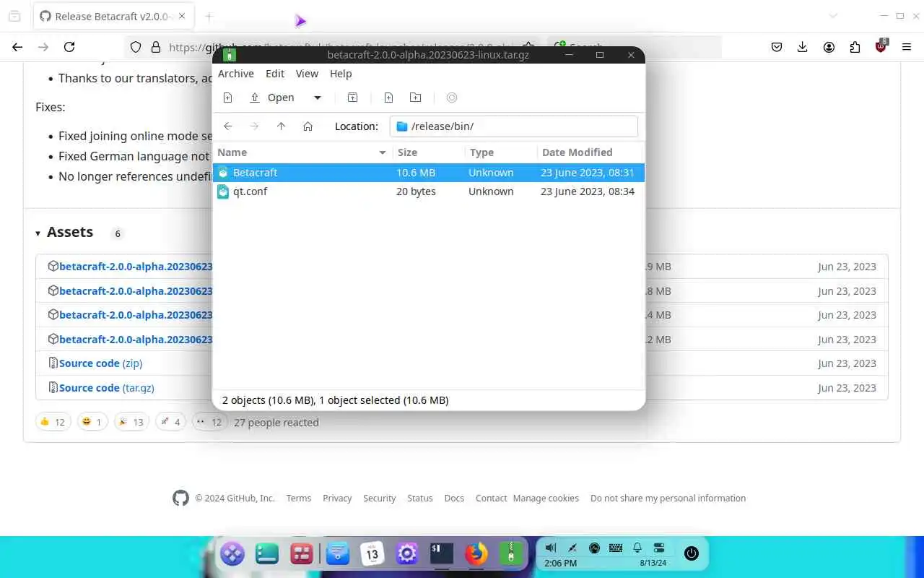Click the GitHub logo in footer
Screen dimensions: 924x578
[180, 498]
